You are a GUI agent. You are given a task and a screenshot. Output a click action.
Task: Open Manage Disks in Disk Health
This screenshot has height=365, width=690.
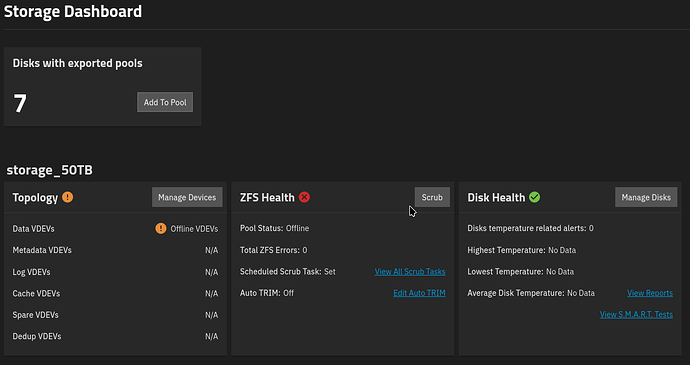click(646, 197)
